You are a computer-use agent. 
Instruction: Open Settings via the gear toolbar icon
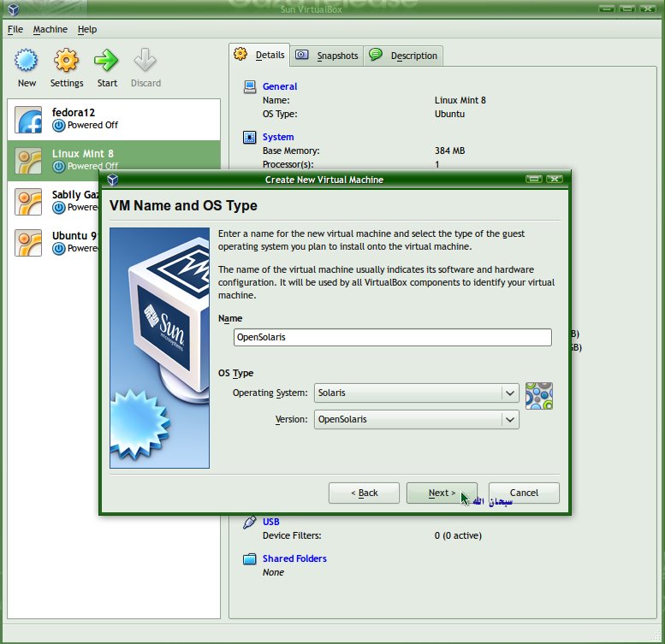pyautogui.click(x=66, y=60)
